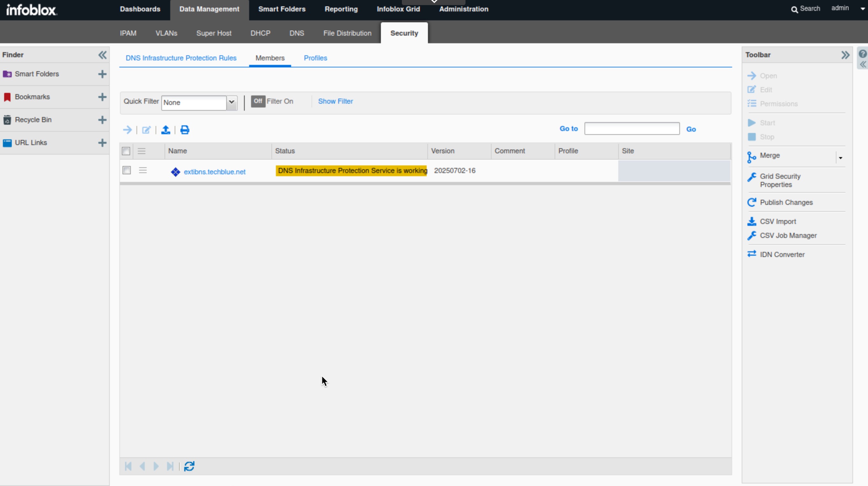
Task: Open the Reporting menu
Action: click(341, 9)
